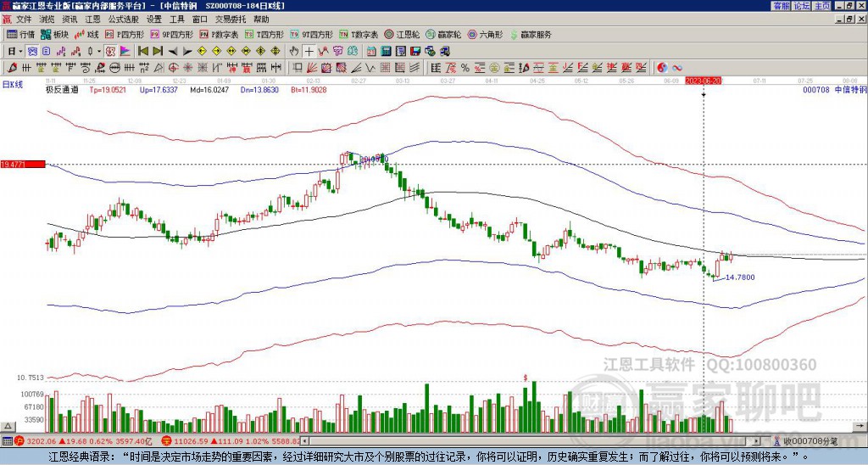This screenshot has width=868, height=465.
Task: Click the 3202.06 index reading
Action: [x=41, y=441]
